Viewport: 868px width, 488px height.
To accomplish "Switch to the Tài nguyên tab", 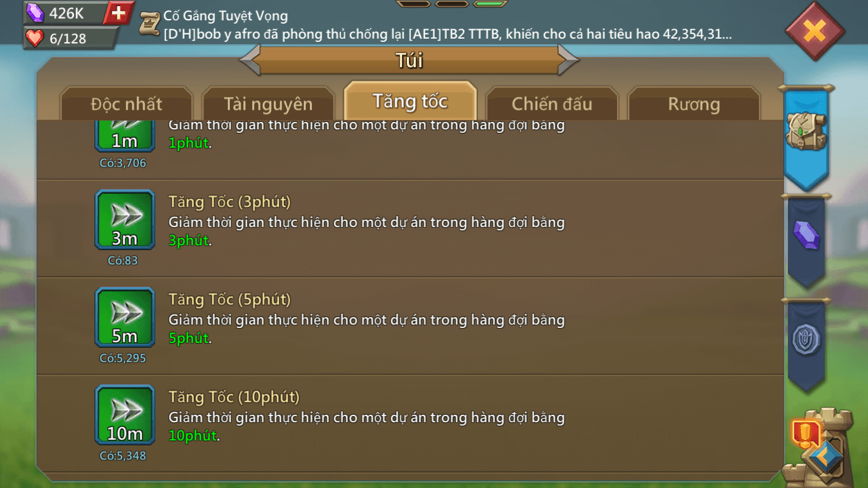I will click(x=269, y=104).
